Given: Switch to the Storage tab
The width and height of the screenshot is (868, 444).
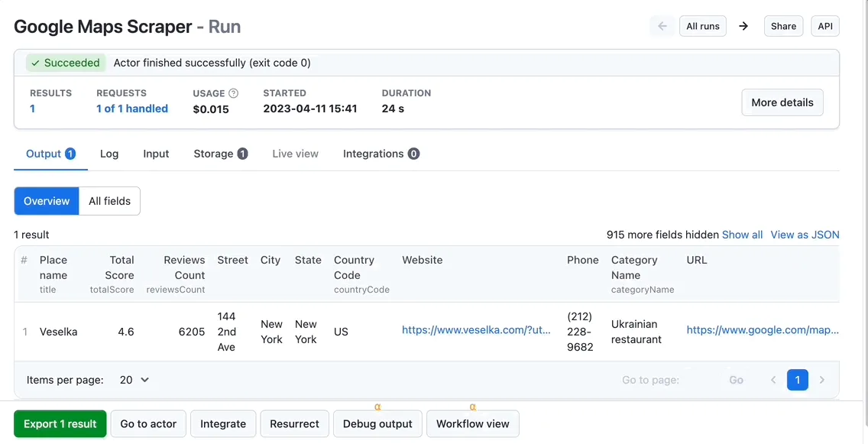Looking at the screenshot, I should pos(220,154).
